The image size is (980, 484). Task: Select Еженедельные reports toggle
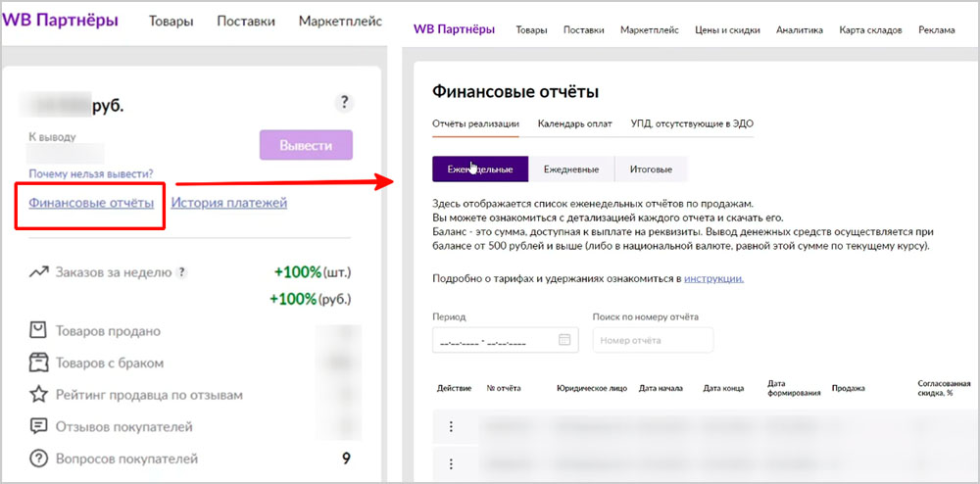pyautogui.click(x=480, y=169)
